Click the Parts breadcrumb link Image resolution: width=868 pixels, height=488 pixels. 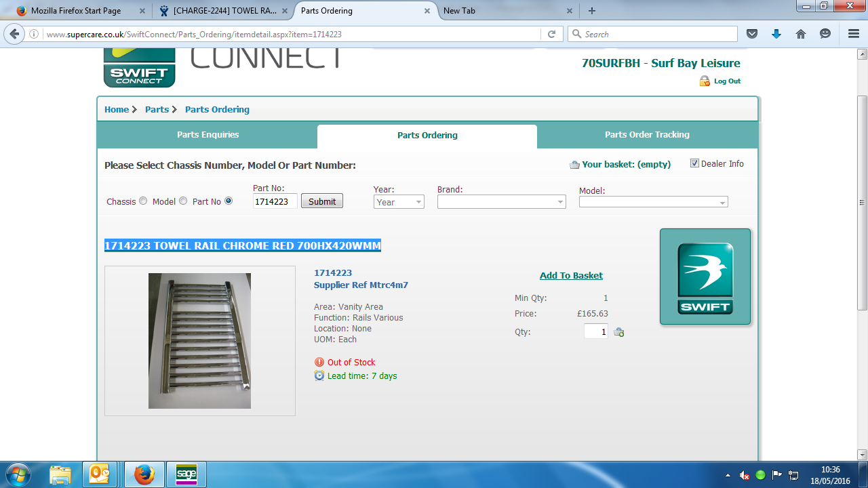point(157,109)
